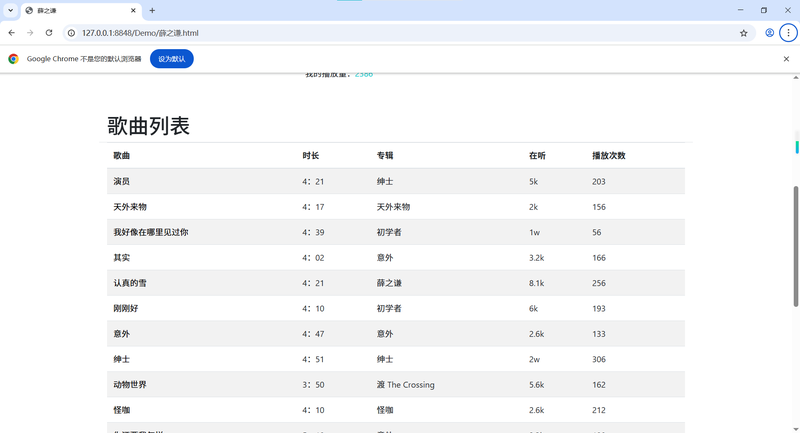Close the 薛之谦 tab

pos(133,10)
